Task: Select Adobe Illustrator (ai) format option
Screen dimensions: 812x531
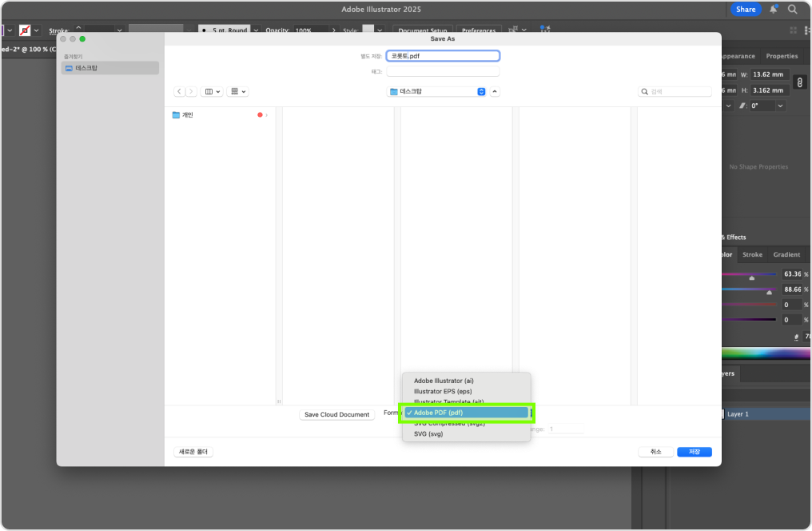Action: click(444, 381)
